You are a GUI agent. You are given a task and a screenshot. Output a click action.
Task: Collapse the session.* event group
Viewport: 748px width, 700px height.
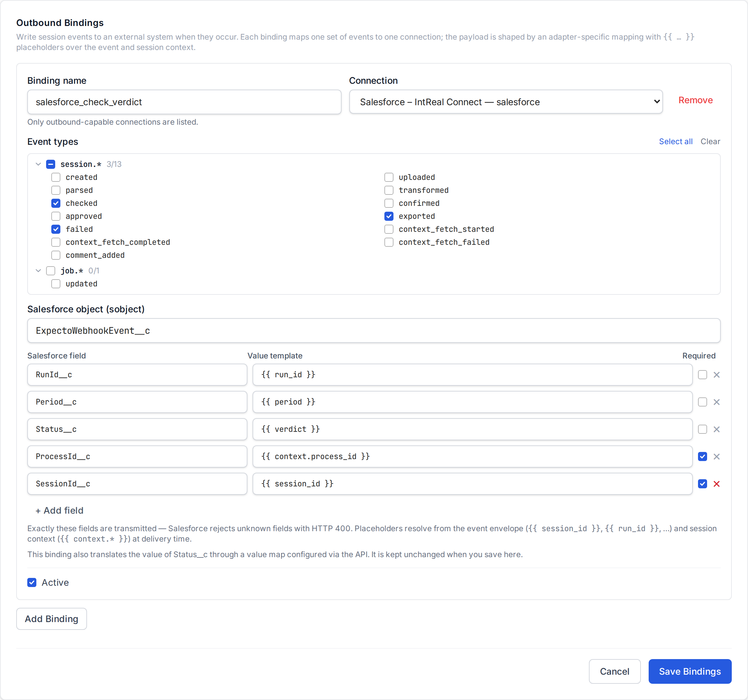click(x=38, y=164)
